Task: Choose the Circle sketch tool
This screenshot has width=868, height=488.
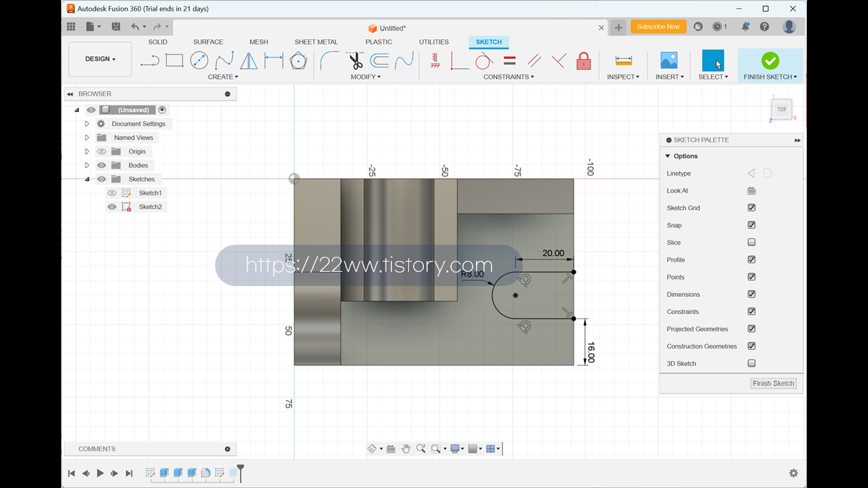Action: click(199, 60)
